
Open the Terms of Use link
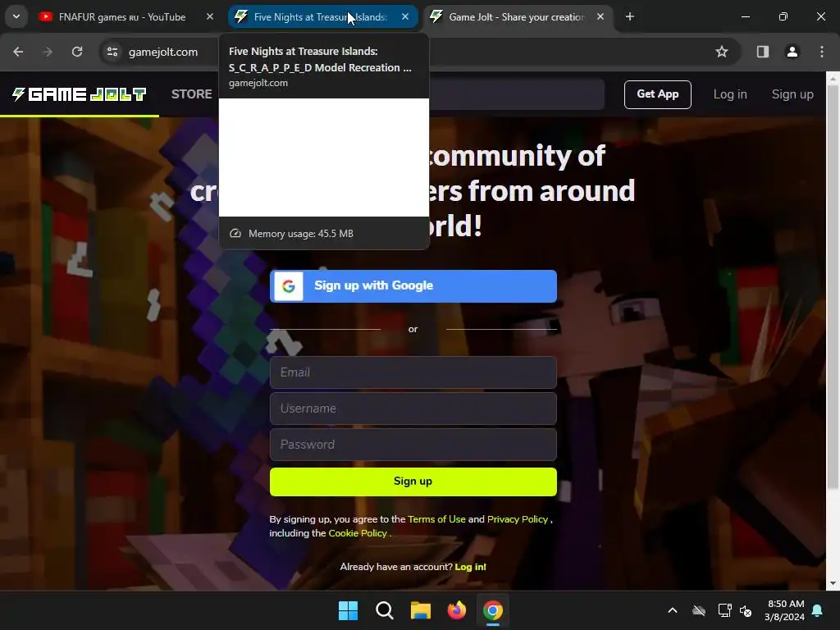pos(436,519)
